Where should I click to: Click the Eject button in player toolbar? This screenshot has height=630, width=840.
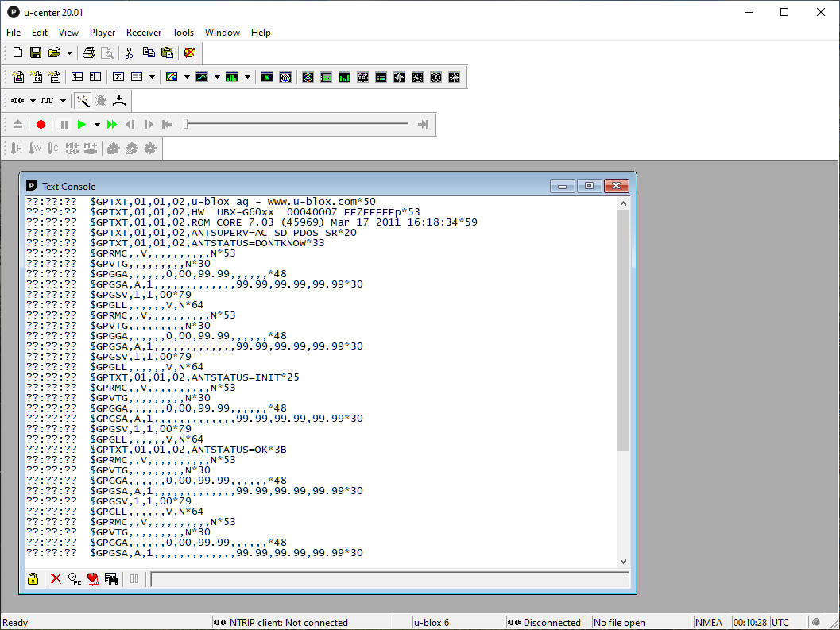point(17,124)
